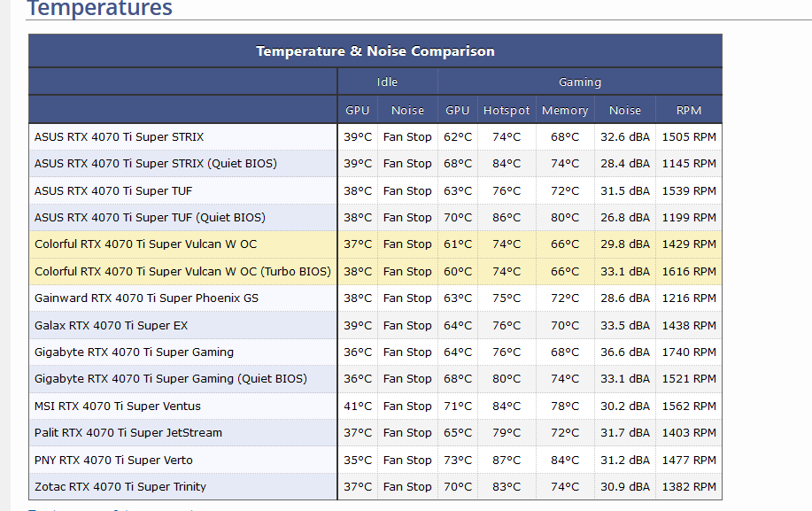Viewport: 812px width, 511px height.
Task: Select ASUS RTX 4070 Ti Super STRIX (Quiet BIOS)
Action: point(155,164)
